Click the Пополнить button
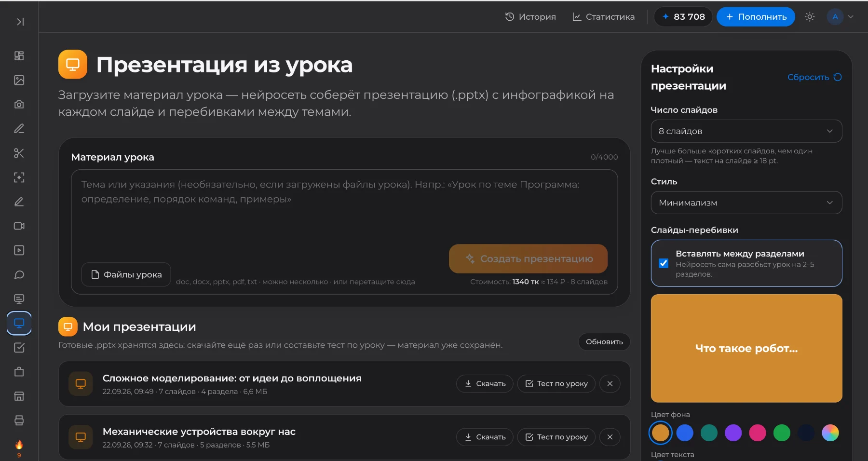The height and width of the screenshot is (461, 868). point(756,17)
